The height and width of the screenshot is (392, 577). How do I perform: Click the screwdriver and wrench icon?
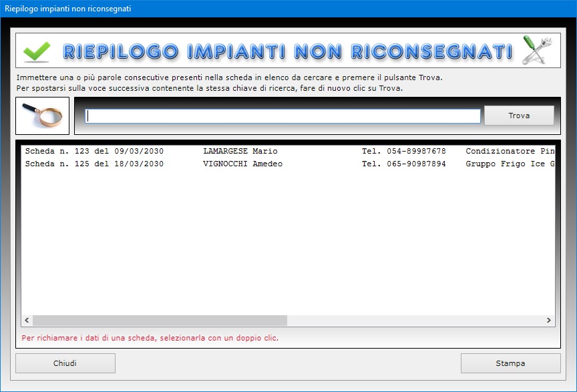click(x=537, y=51)
